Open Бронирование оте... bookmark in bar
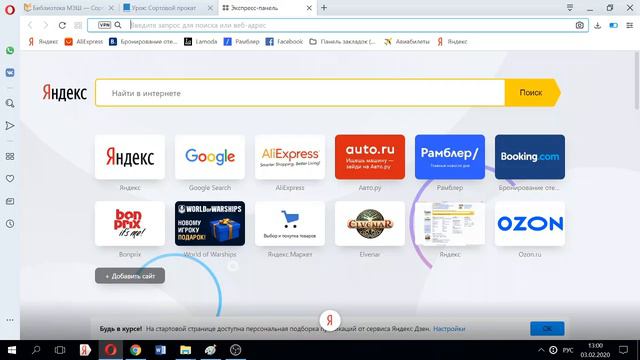The image size is (640, 360). click(x=143, y=42)
